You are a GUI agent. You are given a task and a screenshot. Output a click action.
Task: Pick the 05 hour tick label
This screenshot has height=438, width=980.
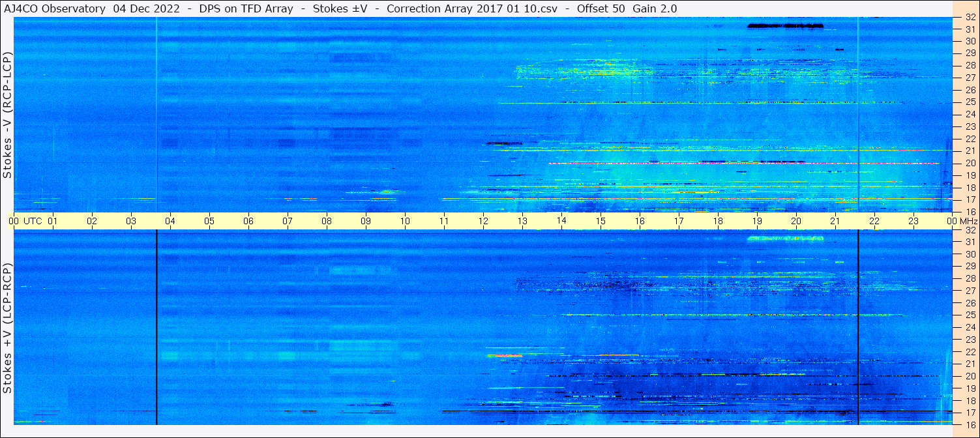tap(209, 221)
